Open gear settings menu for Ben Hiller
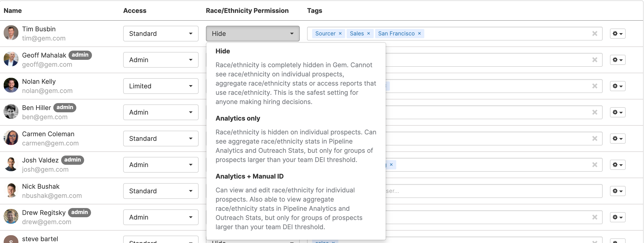 618,112
